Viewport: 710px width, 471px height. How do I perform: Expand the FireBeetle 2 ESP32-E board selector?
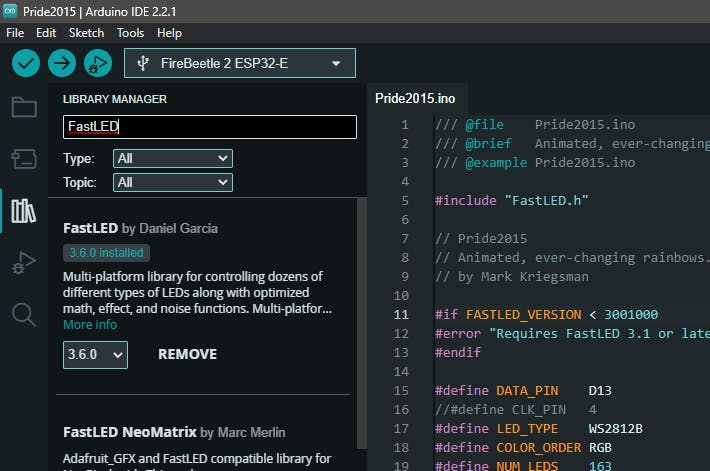tap(240, 63)
